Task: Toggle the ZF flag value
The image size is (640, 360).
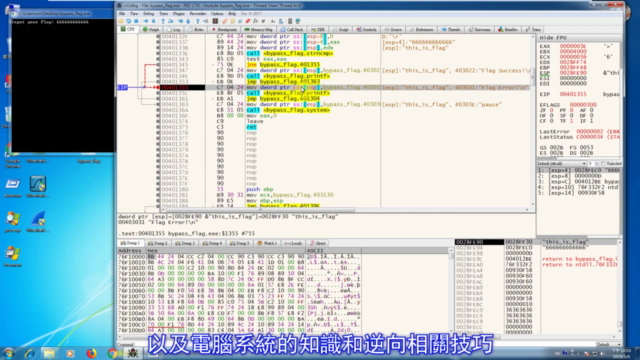Action: tap(551, 110)
